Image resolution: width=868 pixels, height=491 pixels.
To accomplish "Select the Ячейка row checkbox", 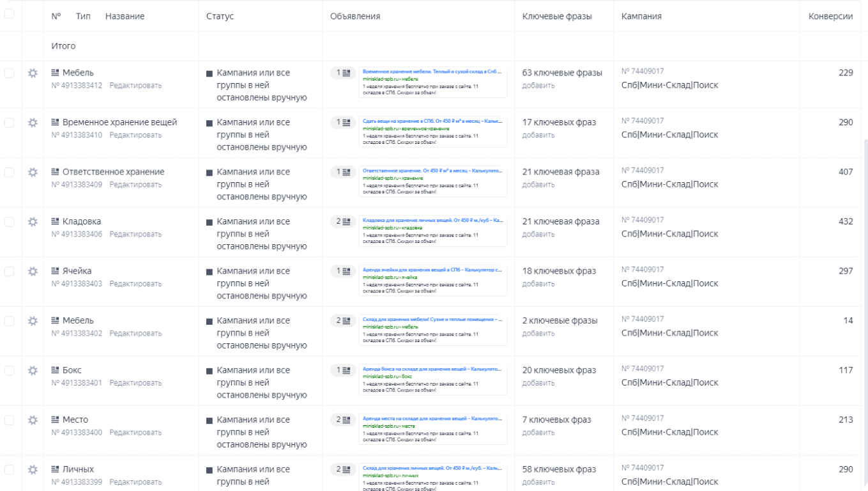I will point(9,271).
